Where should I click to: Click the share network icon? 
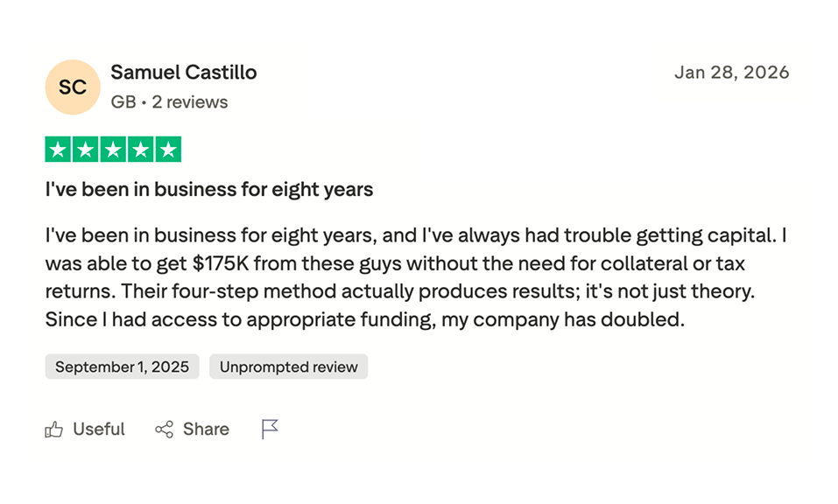(x=164, y=430)
